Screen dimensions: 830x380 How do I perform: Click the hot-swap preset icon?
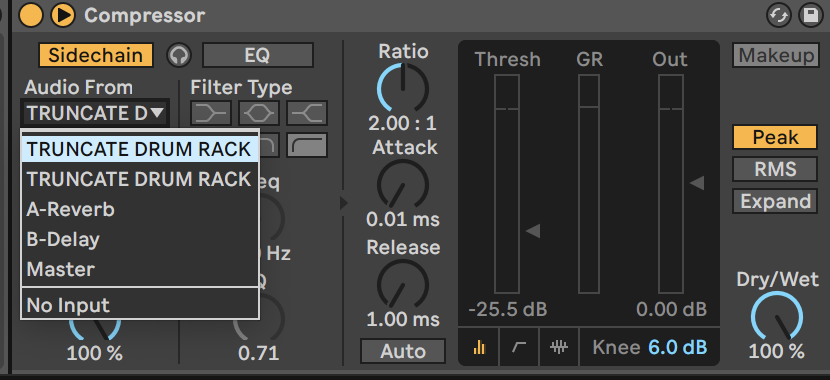tap(779, 15)
